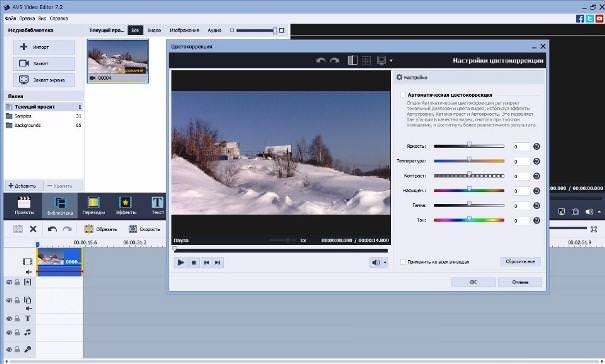Select the video clip on the timeline
Viewport: 605px width, 364px height.
tap(59, 261)
